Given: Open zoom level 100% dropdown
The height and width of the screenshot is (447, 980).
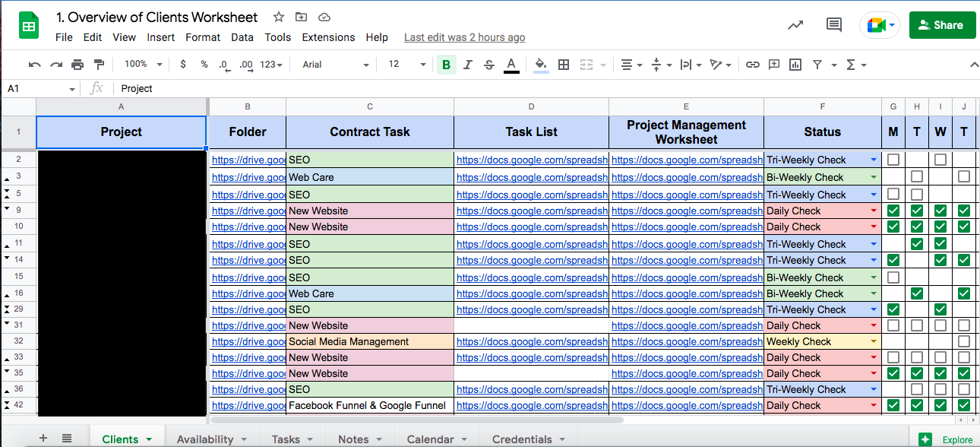Looking at the screenshot, I should tap(144, 65).
